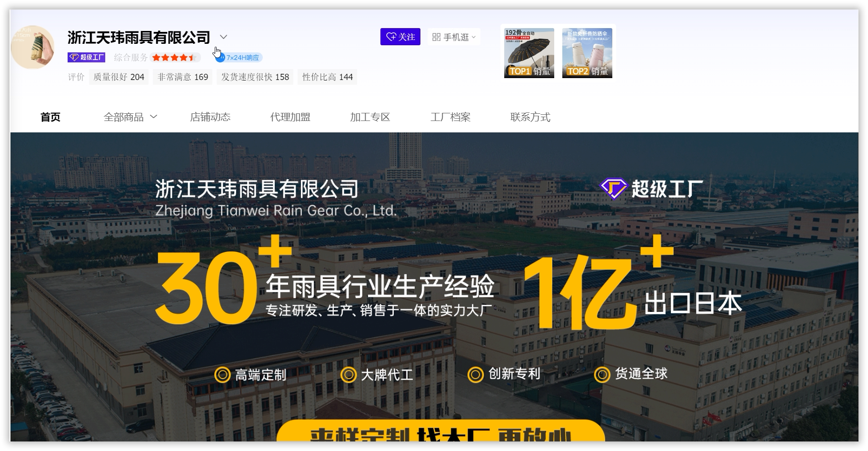
Task: Toggle following the shop with 关注
Action: [x=400, y=36]
